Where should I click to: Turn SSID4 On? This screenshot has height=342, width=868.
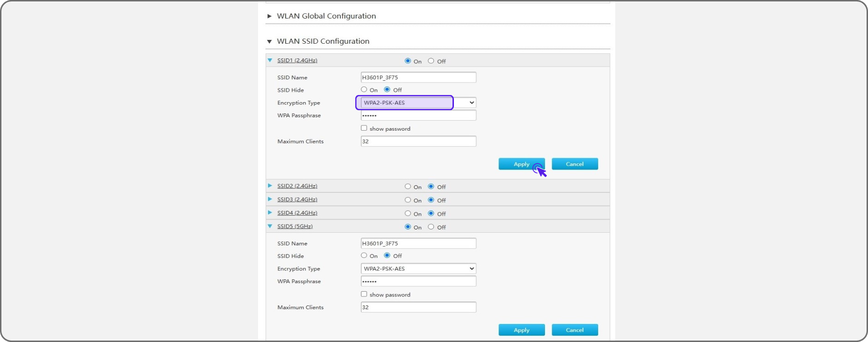(x=408, y=213)
